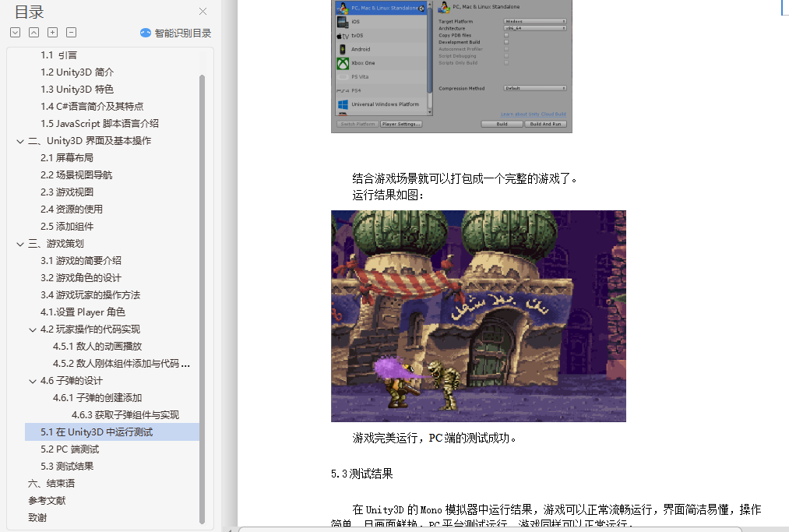Collapse the chevron beside 三、游戏策划

(20, 244)
